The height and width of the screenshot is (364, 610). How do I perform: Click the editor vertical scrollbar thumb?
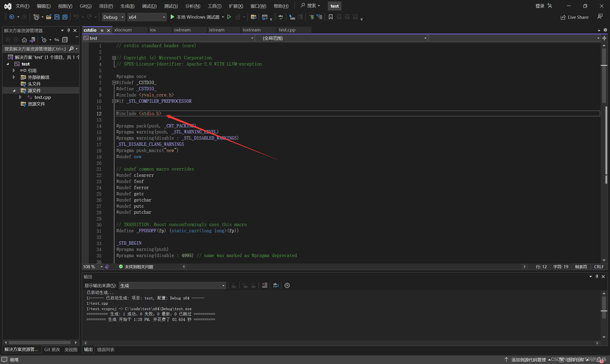[604, 76]
